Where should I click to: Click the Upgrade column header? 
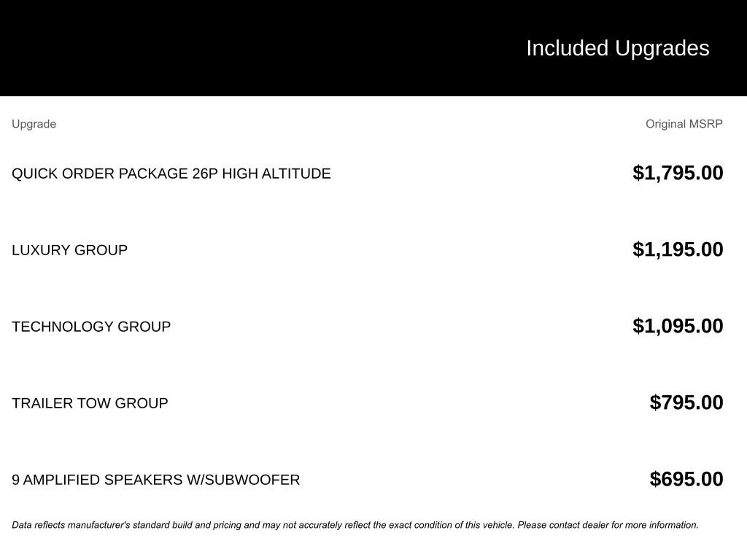pyautogui.click(x=34, y=124)
